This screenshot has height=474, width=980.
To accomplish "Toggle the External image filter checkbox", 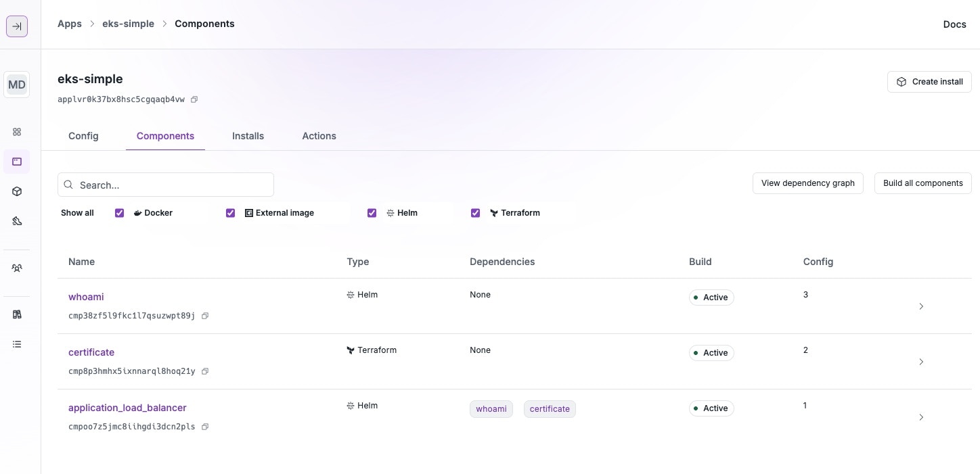I will (x=230, y=213).
